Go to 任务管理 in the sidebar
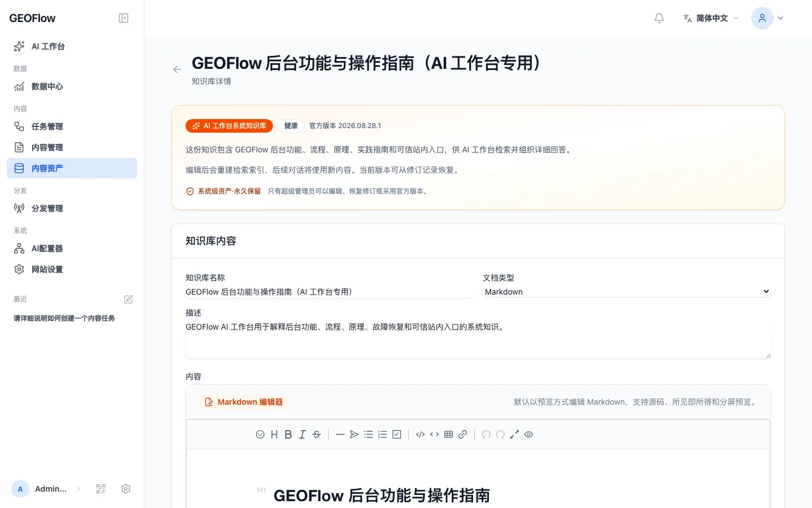 [72, 126]
